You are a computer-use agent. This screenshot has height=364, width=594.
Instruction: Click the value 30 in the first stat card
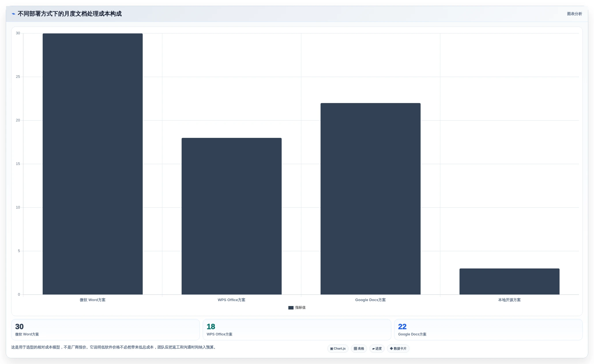point(19,327)
